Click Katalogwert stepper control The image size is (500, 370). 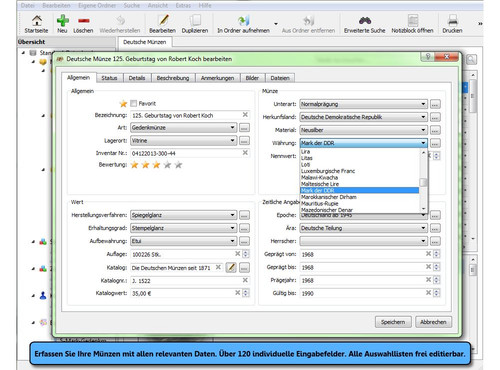click(x=246, y=293)
